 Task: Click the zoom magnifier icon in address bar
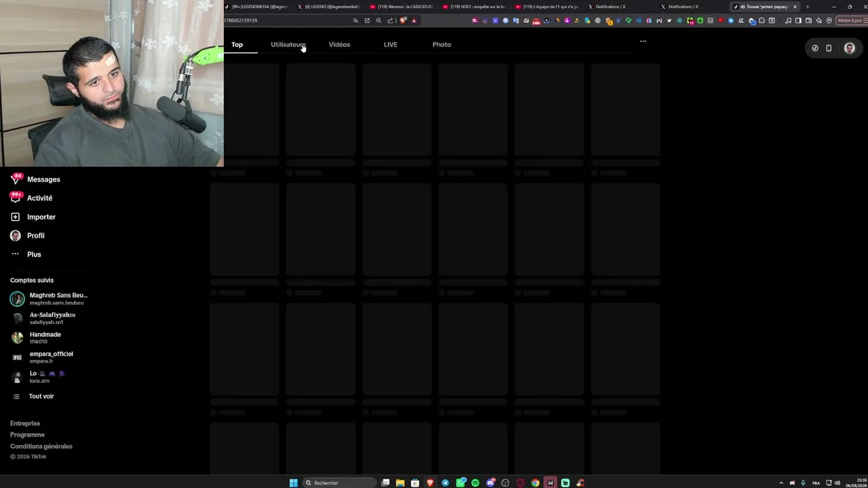378,20
